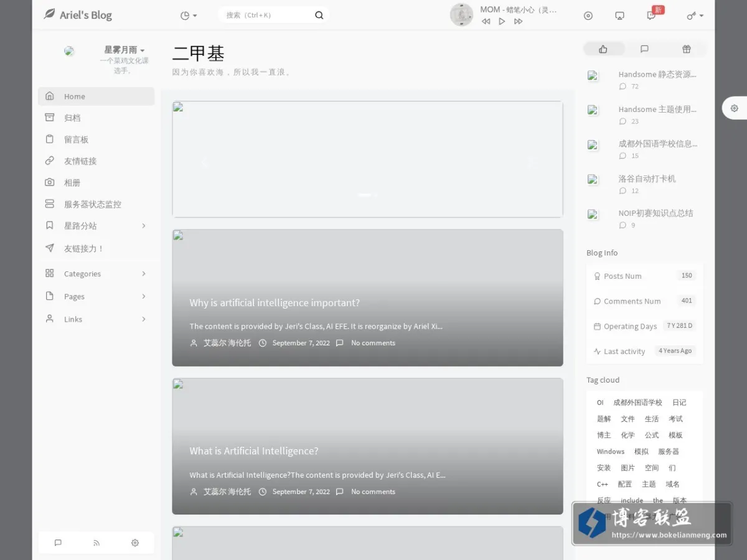This screenshot has width=747, height=560.
Task: Open the pie chart dropdown in header
Action: [x=188, y=16]
